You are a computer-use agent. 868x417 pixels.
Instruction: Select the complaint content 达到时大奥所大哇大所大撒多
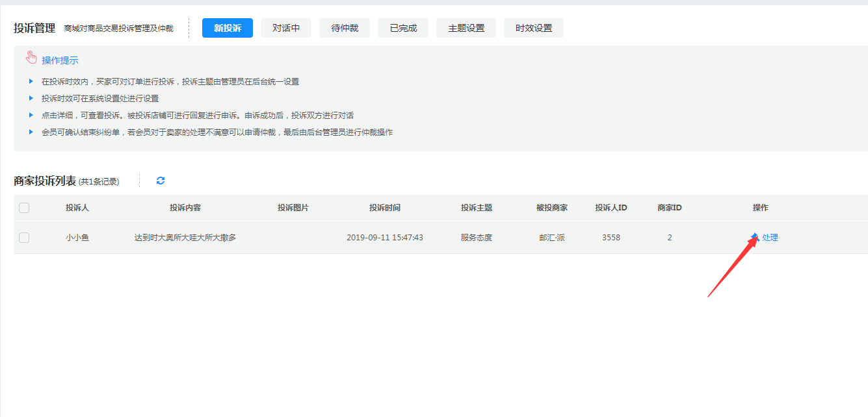(185, 238)
